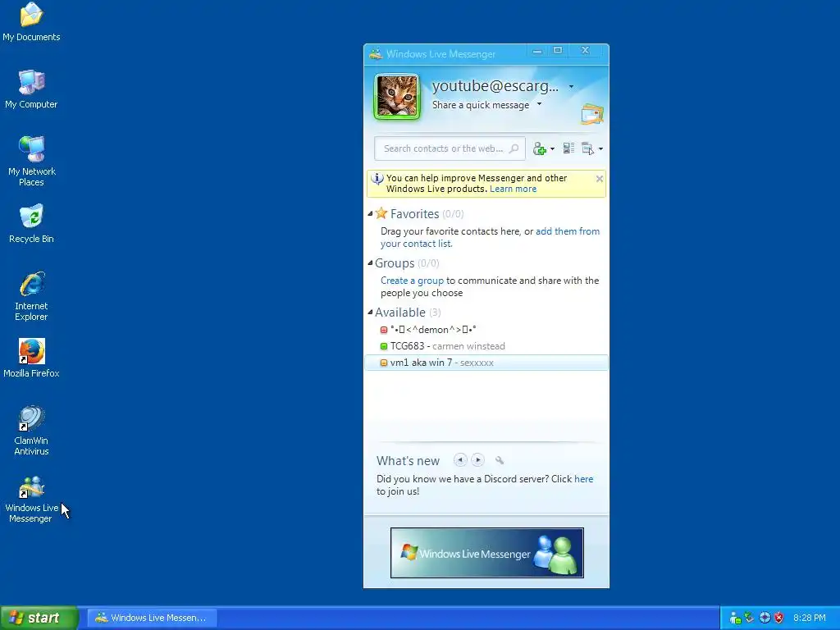Collapse the Groups section
840x630 pixels.
click(x=370, y=263)
